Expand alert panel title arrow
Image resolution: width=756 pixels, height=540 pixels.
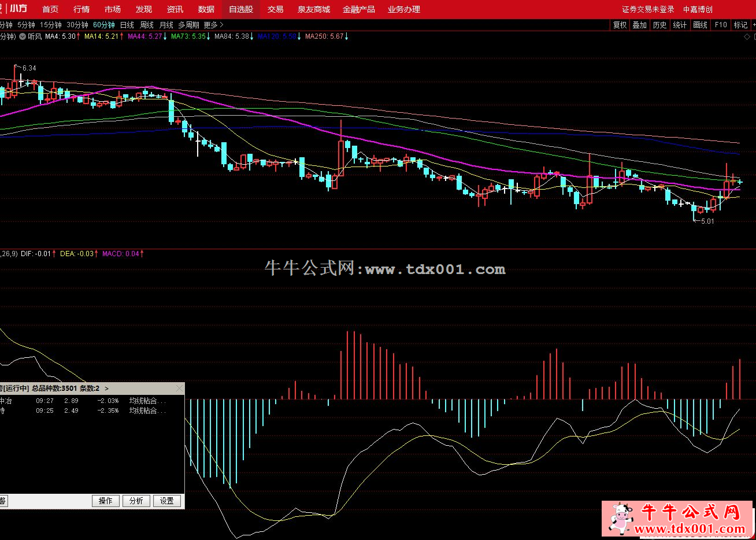pos(106,389)
